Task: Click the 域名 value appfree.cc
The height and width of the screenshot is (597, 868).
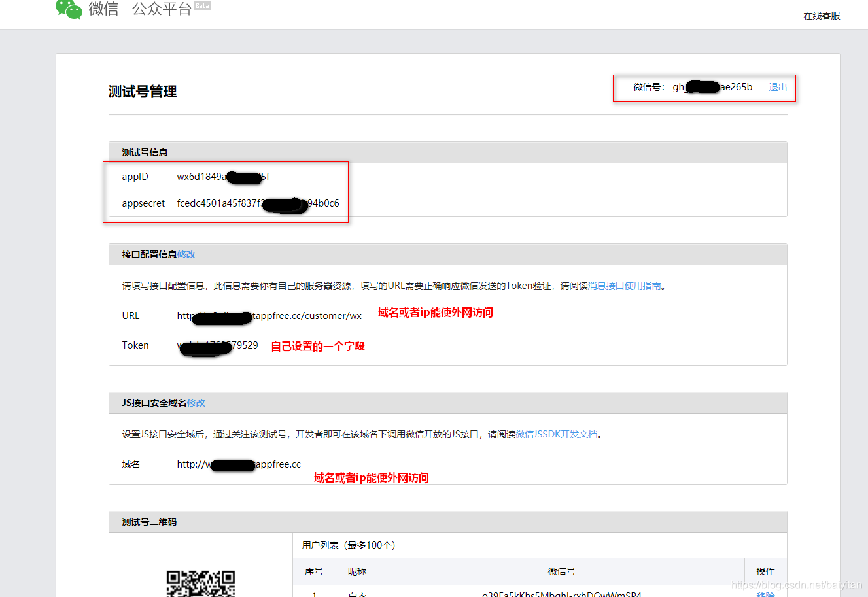Action: point(239,464)
